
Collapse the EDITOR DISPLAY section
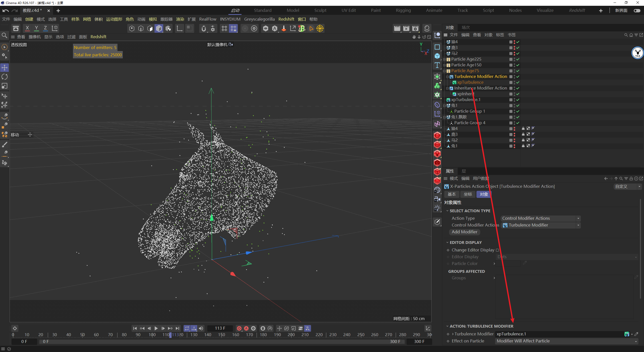pyautogui.click(x=448, y=242)
